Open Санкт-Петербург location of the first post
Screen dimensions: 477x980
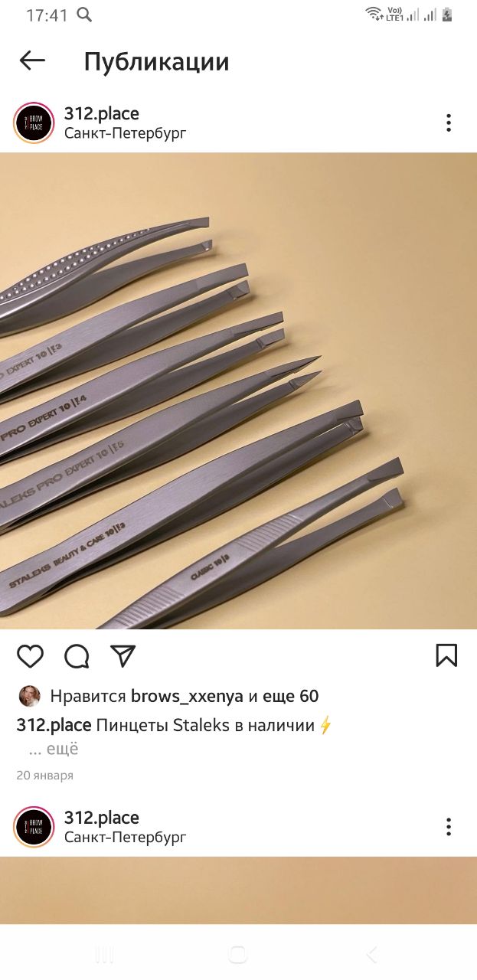click(x=126, y=133)
